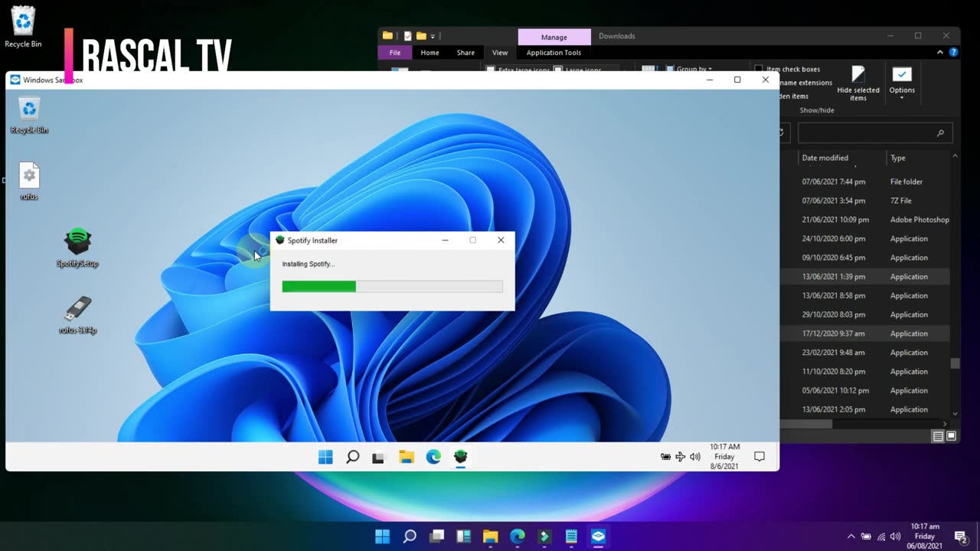The height and width of the screenshot is (551, 980).
Task: Open the sandbox volume control
Action: pyautogui.click(x=695, y=457)
